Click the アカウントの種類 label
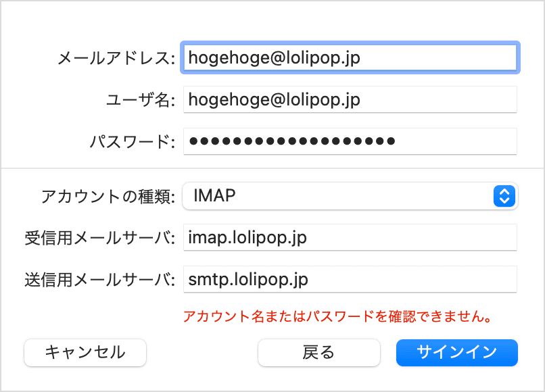The width and height of the screenshot is (545, 392). [x=108, y=197]
